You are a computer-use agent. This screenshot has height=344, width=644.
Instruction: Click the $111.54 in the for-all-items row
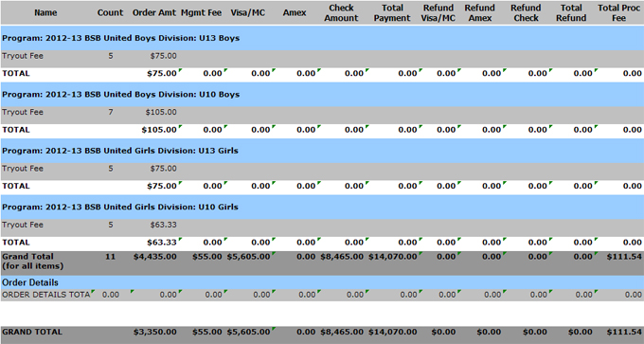(x=624, y=257)
